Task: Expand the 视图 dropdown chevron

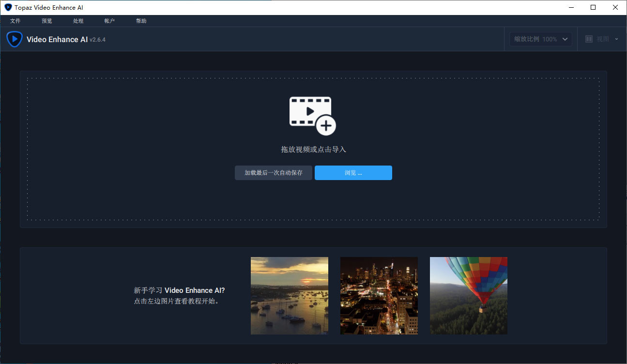Action: 616,39
